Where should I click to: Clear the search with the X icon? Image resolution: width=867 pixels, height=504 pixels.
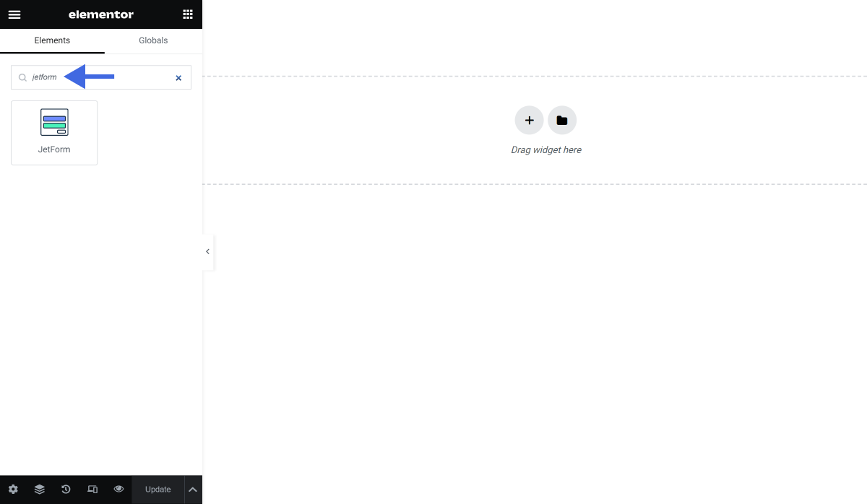(178, 78)
